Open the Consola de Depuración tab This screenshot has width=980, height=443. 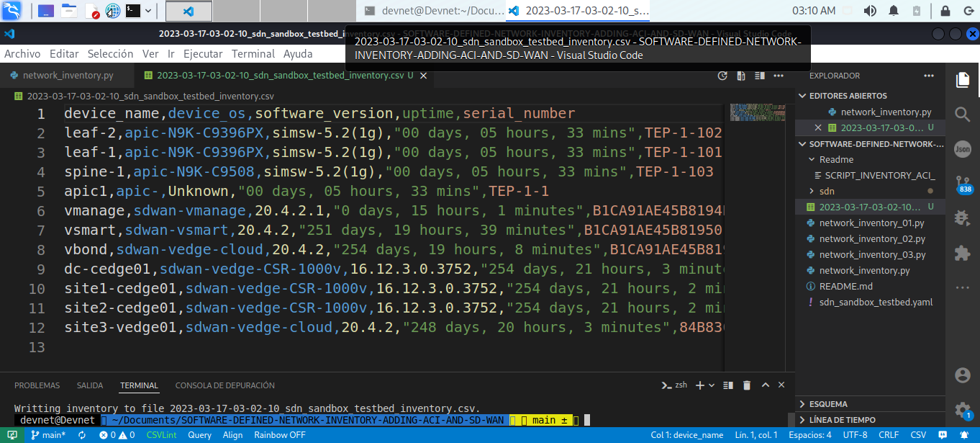point(224,385)
